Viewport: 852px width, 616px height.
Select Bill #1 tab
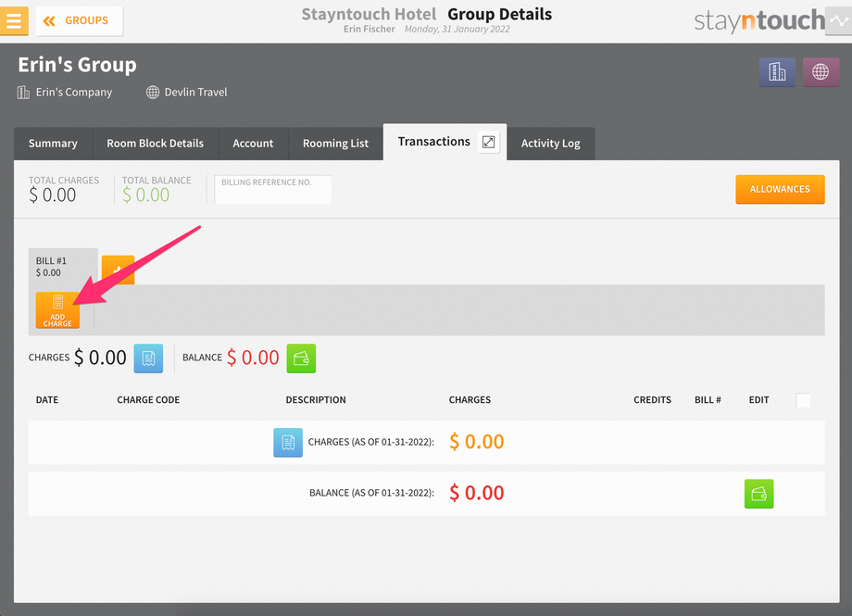(x=63, y=267)
